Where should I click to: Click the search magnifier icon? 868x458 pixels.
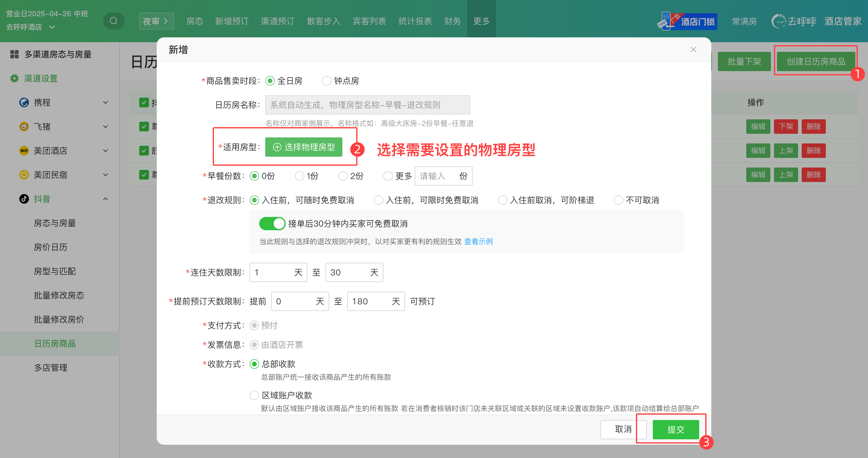coord(114,21)
